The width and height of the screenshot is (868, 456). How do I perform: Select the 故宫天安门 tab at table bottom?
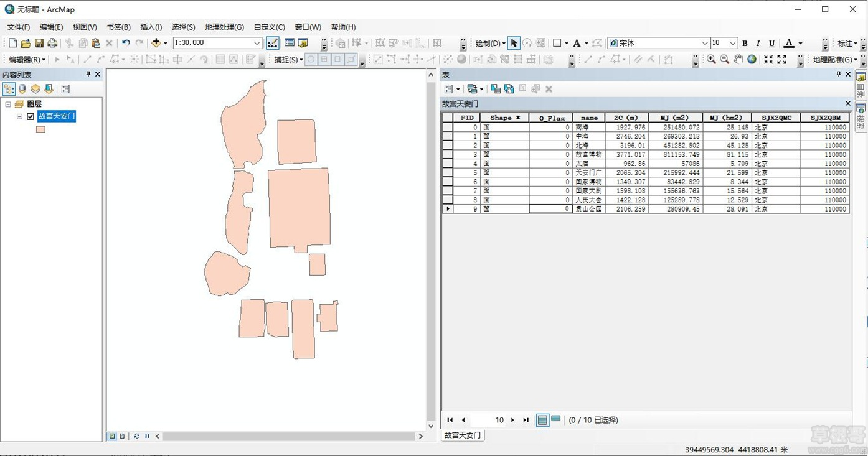(463, 435)
